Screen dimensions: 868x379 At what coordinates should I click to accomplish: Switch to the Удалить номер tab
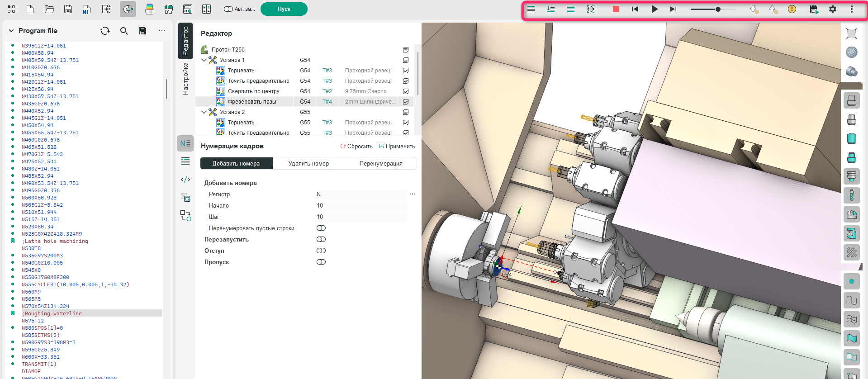[308, 164]
